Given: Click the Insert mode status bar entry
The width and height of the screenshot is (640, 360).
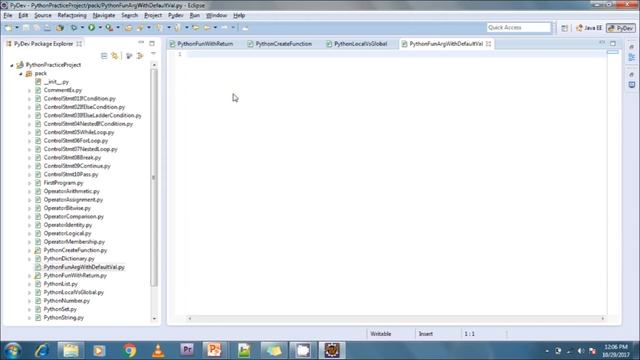Looking at the screenshot, I should (x=425, y=334).
